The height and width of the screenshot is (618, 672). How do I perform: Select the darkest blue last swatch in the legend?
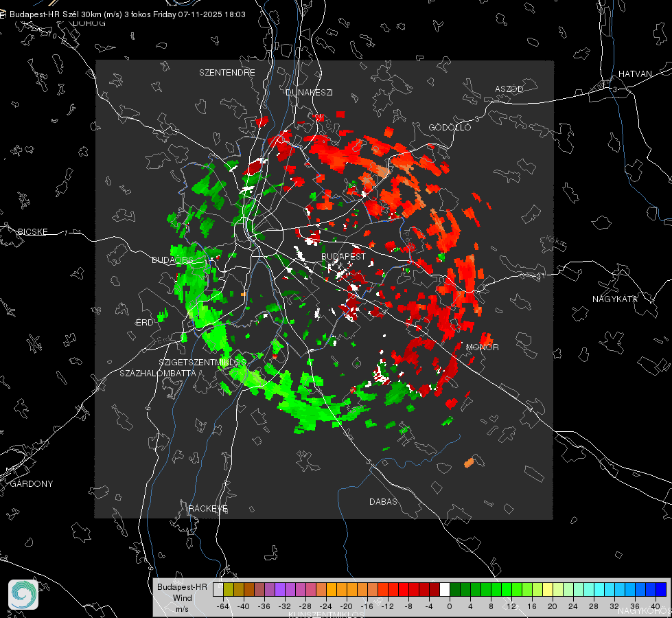661,590
